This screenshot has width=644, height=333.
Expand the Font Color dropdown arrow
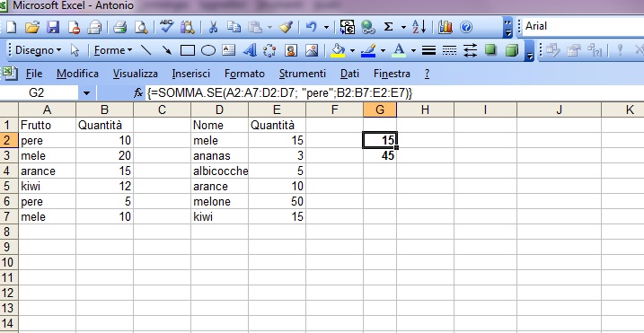click(413, 51)
